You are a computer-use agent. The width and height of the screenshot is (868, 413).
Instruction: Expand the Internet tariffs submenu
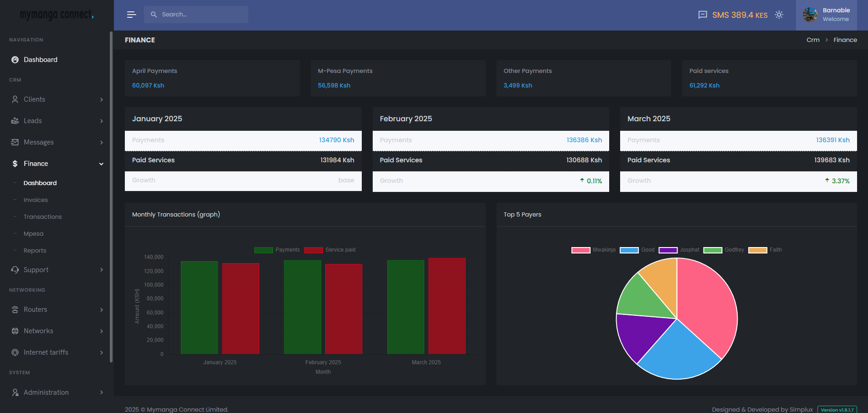point(101,352)
